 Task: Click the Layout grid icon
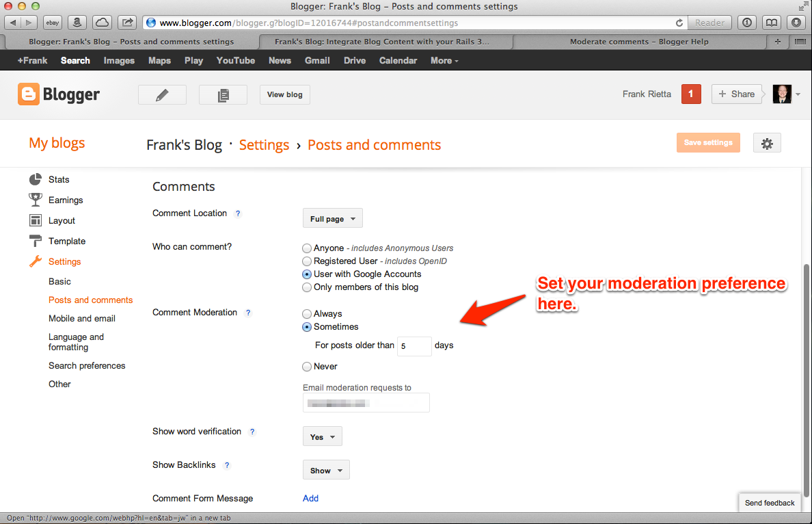tap(36, 220)
